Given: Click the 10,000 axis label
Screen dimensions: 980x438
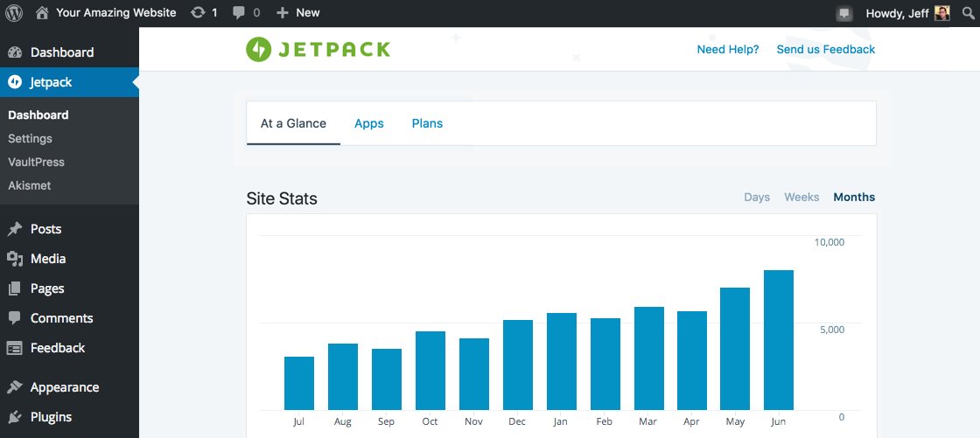Looking at the screenshot, I should click(829, 242).
